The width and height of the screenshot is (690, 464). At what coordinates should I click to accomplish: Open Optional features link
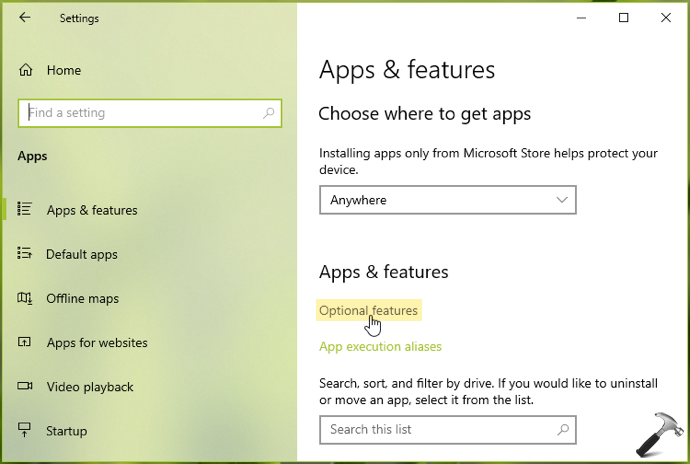pyautogui.click(x=368, y=310)
